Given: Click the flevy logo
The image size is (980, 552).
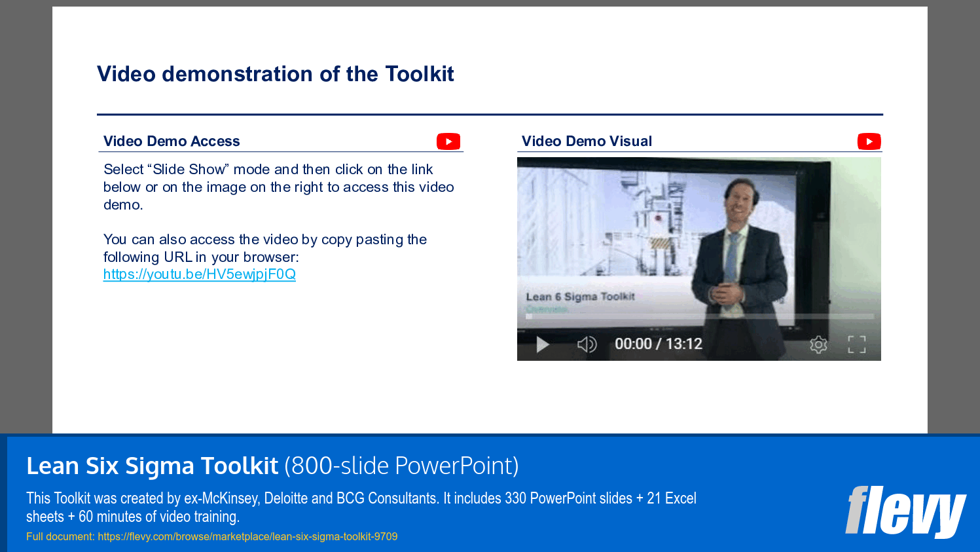Looking at the screenshot, I should coord(905,511).
